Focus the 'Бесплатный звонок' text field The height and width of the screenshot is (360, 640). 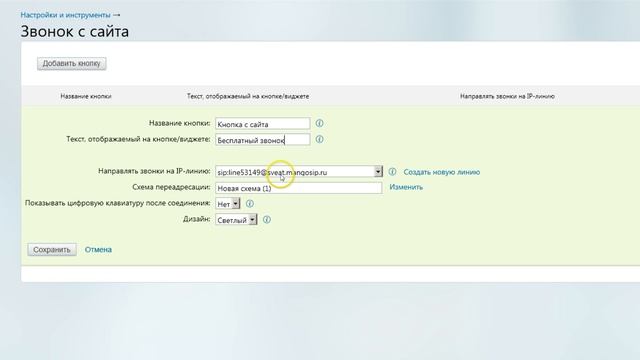[x=262, y=140]
